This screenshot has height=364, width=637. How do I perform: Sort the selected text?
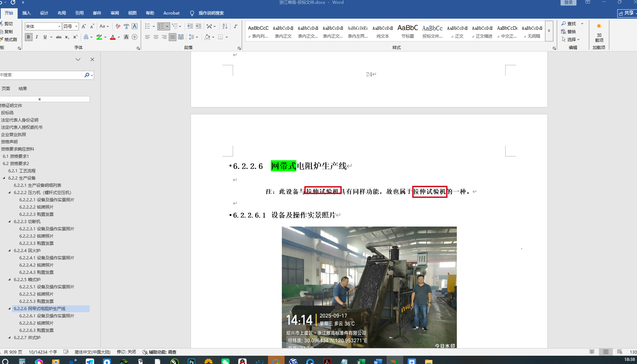225,26
